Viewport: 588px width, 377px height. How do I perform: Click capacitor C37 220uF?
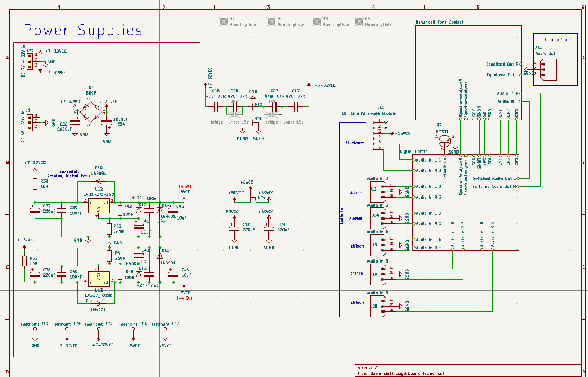coord(34,211)
